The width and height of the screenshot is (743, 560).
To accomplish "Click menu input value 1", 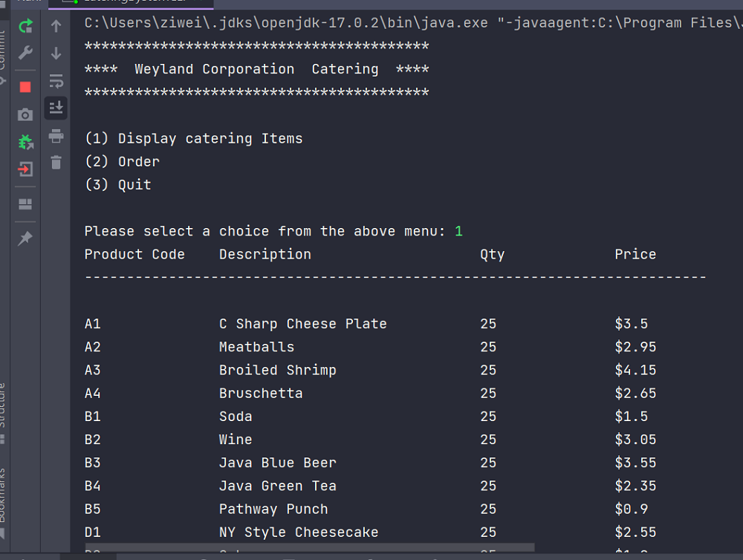I will click(x=458, y=231).
